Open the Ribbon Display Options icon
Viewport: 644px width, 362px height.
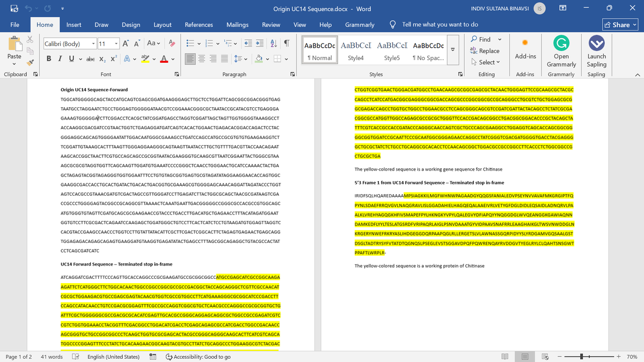click(x=562, y=9)
